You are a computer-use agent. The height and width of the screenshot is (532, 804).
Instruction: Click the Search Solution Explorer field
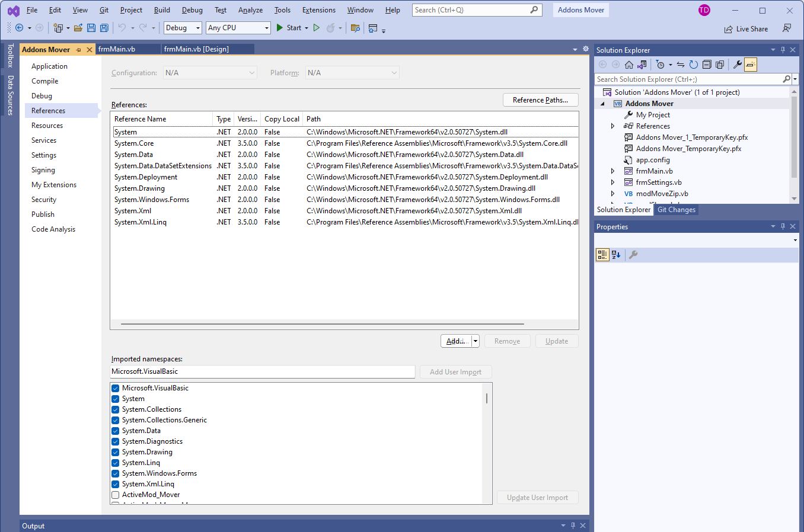tap(690, 79)
